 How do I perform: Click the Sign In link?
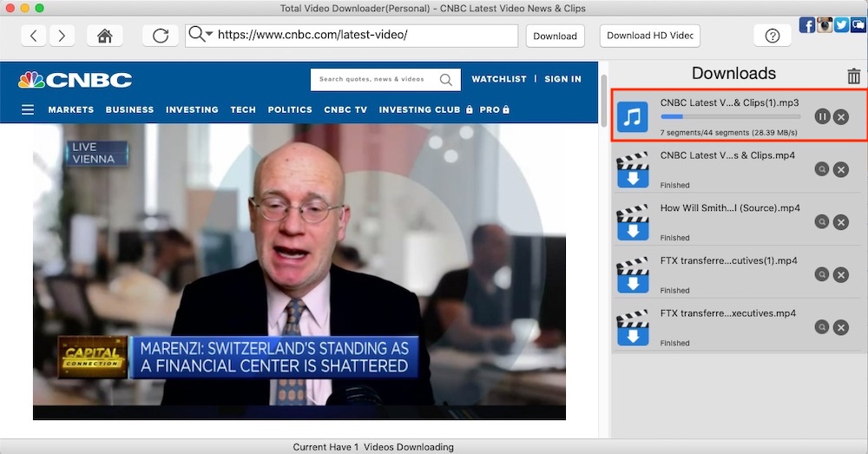562,79
